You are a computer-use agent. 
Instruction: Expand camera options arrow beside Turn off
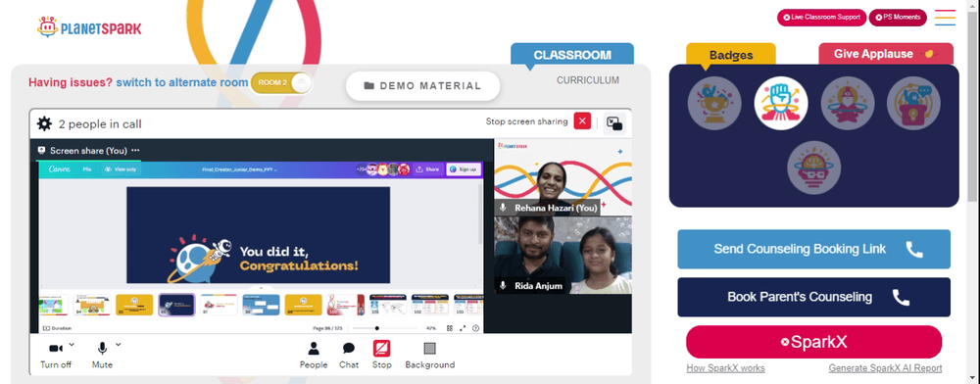point(72,344)
